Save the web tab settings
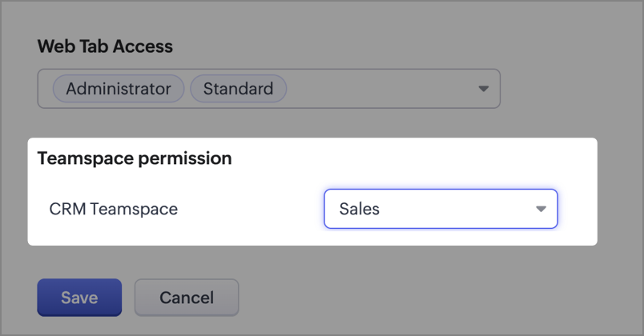The width and height of the screenshot is (644, 336). (x=79, y=298)
